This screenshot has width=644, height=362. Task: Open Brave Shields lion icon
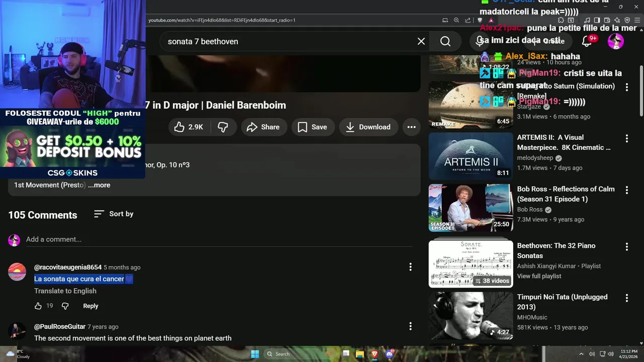(x=479, y=20)
